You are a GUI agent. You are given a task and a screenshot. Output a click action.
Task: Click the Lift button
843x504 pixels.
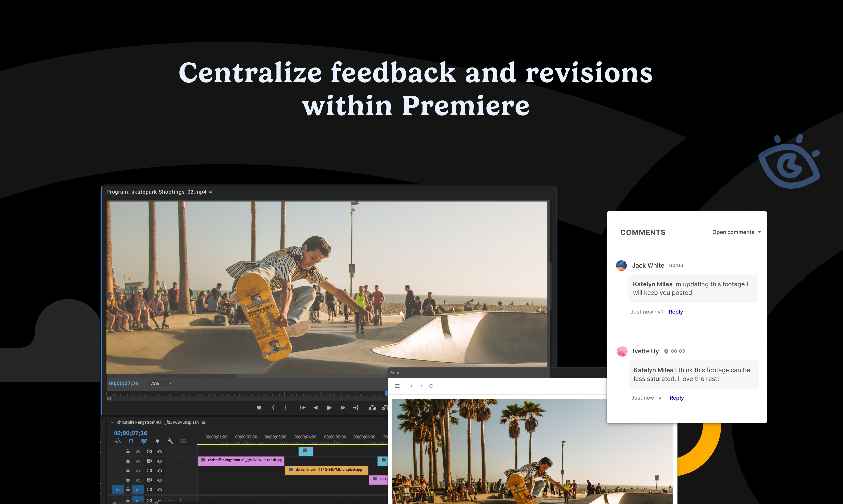[x=372, y=408]
